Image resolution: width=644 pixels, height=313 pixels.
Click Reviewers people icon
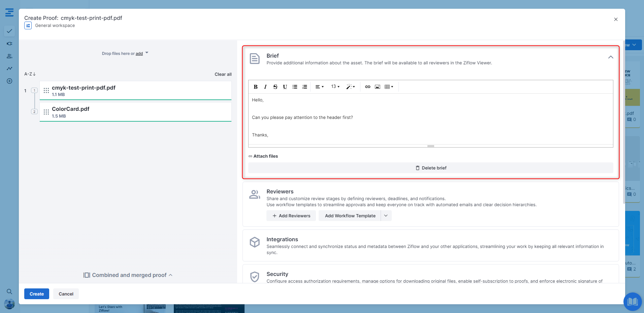tap(255, 194)
